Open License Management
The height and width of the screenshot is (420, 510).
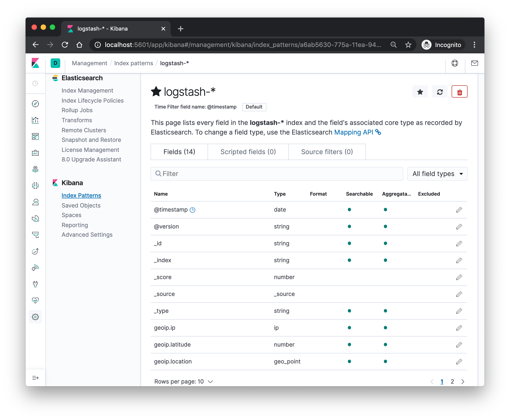[90, 150]
